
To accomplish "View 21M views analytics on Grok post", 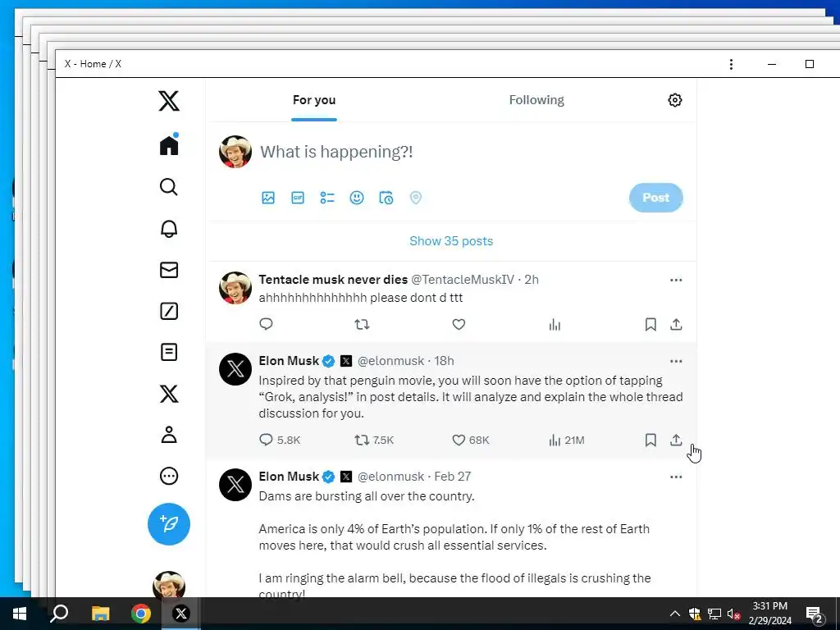I will point(566,441).
